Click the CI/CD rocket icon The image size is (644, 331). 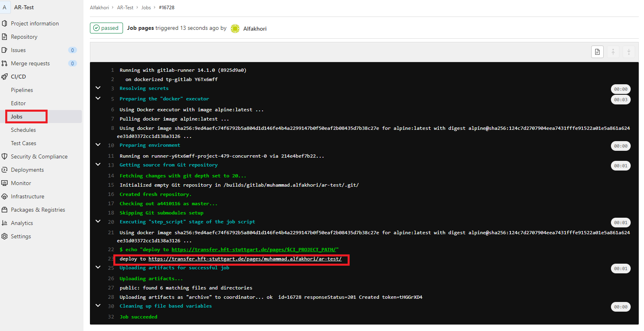pos(4,77)
